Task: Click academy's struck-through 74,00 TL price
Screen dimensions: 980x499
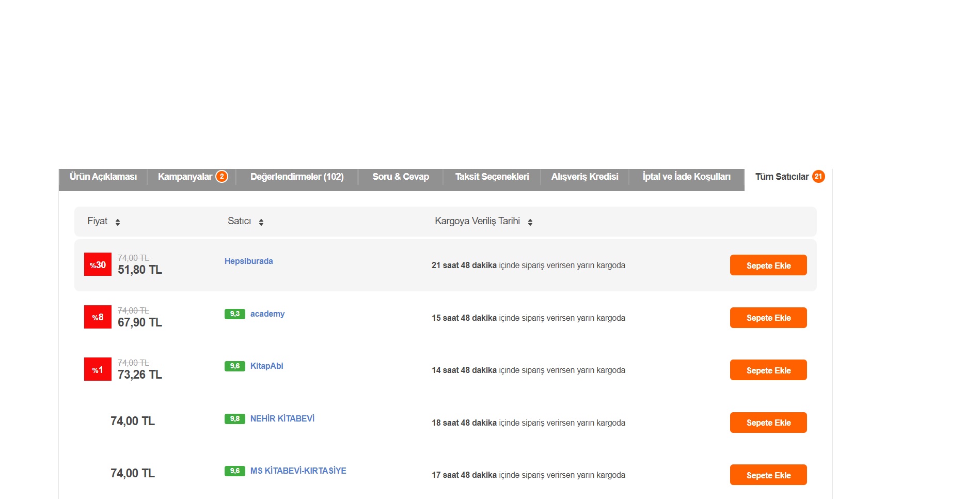Action: (x=133, y=310)
